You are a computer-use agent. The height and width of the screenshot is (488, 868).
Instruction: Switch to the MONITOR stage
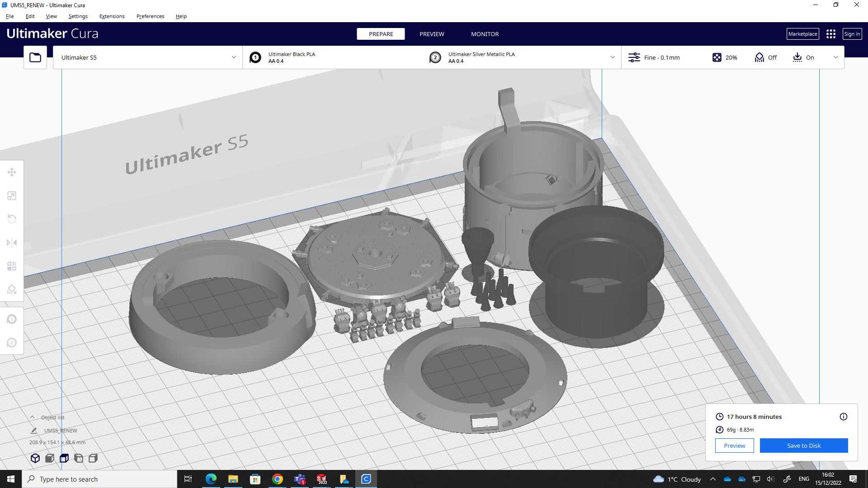tap(485, 34)
